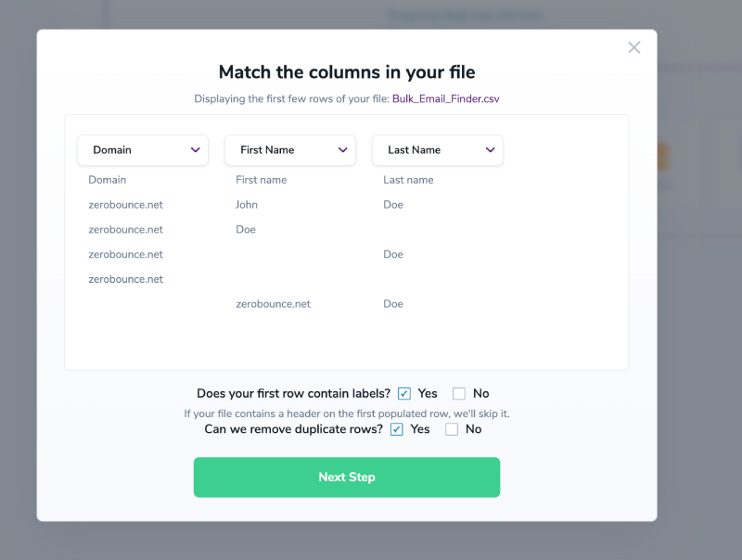The height and width of the screenshot is (560, 742).
Task: Click the dialog title Match the columns
Action: click(x=346, y=71)
